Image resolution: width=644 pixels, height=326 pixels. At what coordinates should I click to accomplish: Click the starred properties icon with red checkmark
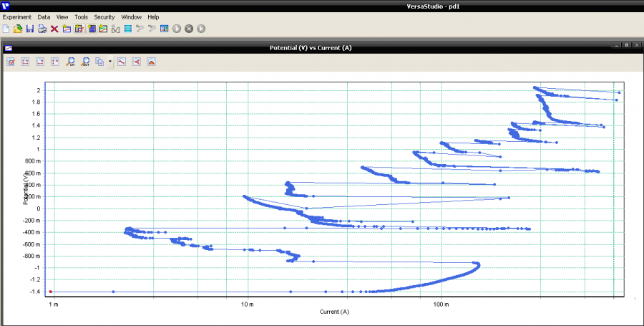pyautogui.click(x=79, y=29)
